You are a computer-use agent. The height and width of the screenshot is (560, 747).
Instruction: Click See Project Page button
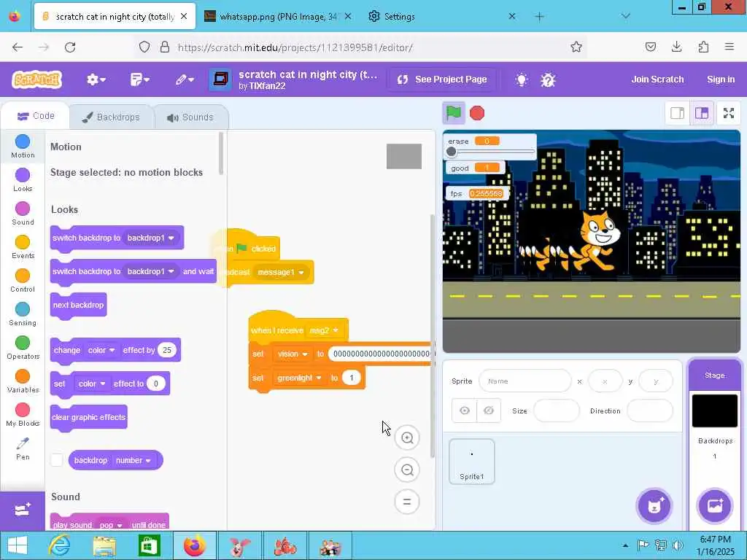coord(443,79)
